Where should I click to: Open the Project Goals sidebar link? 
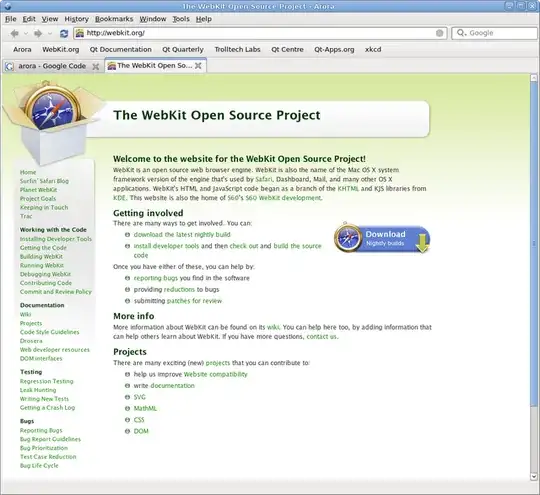[38, 199]
